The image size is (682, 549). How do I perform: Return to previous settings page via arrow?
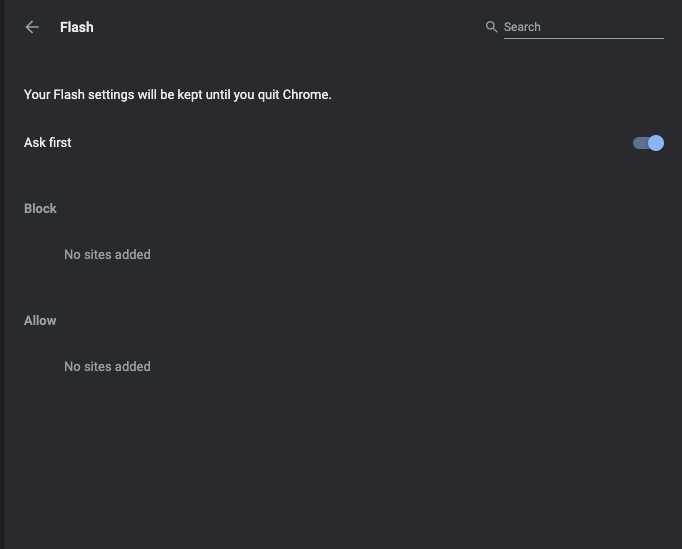(x=32, y=27)
